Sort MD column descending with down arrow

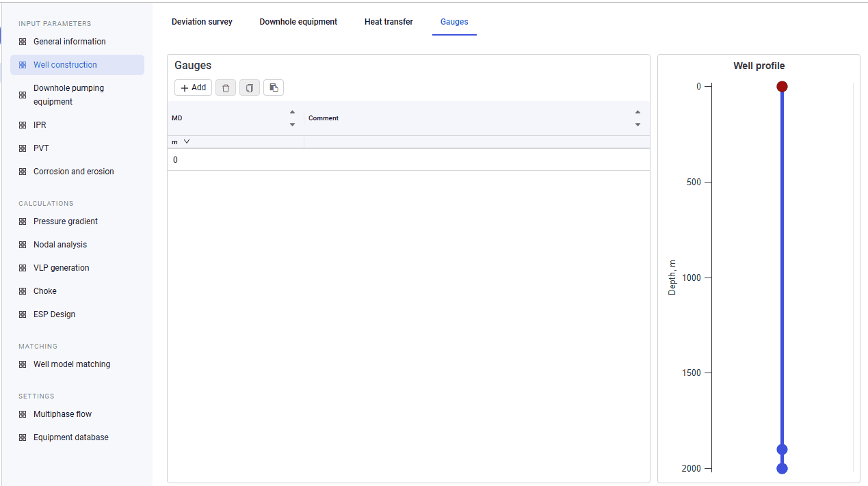(292, 124)
